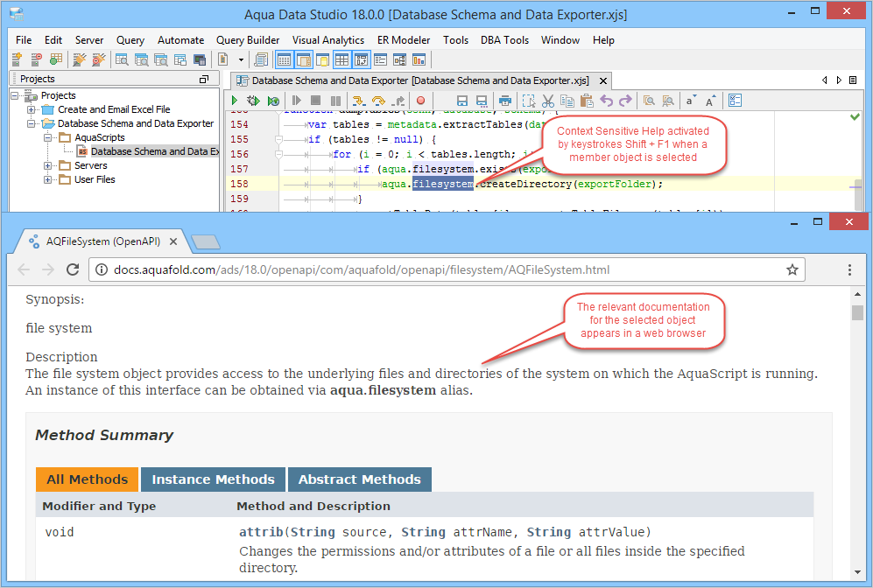This screenshot has height=588, width=873.
Task: Click the purple Redo arrow icon
Action: (x=625, y=101)
